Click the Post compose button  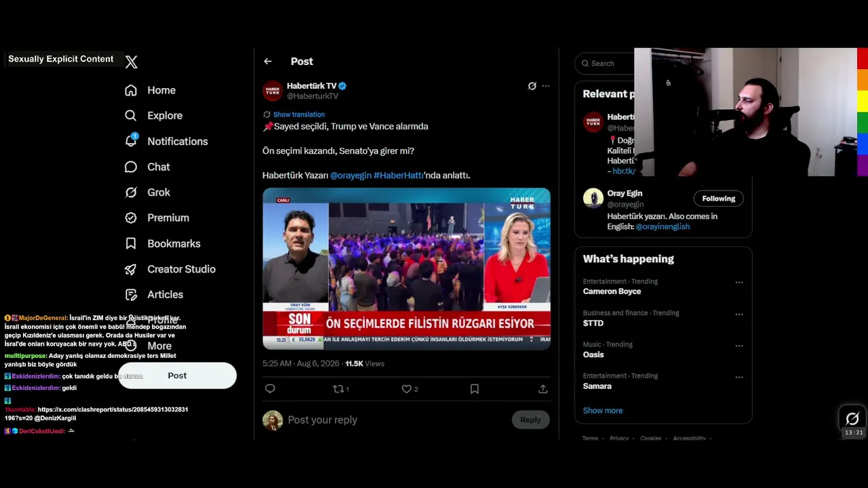(178, 375)
